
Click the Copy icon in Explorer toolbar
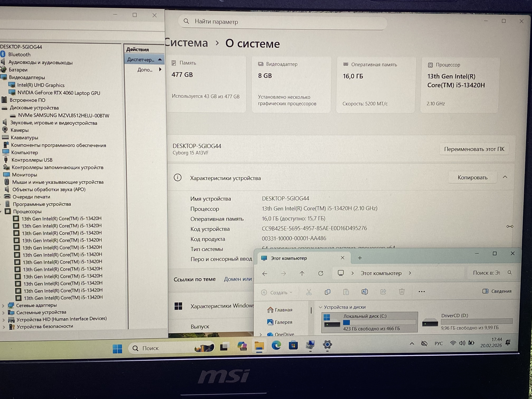(x=327, y=292)
